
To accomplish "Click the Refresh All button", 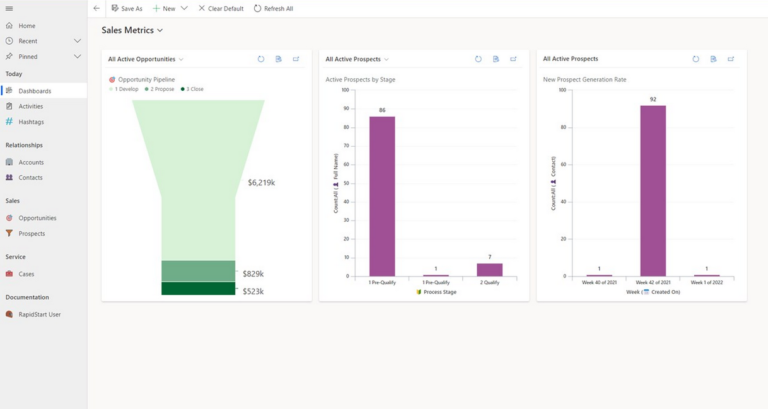I will coord(273,8).
